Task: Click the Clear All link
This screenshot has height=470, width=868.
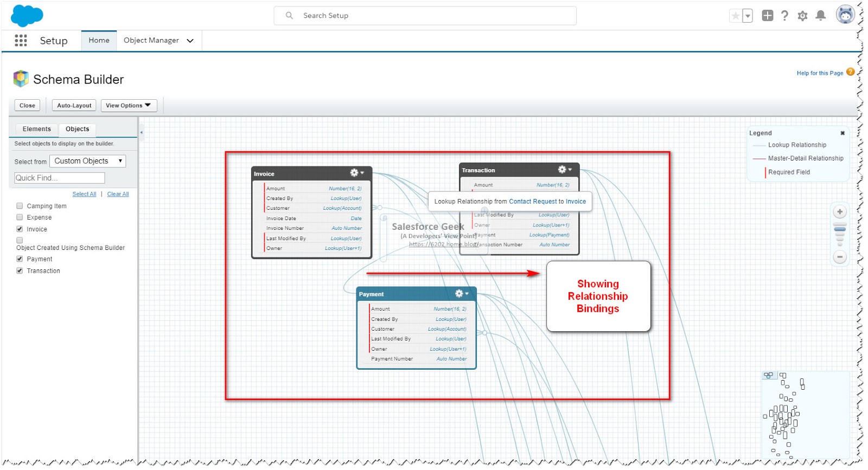Action: click(x=118, y=194)
